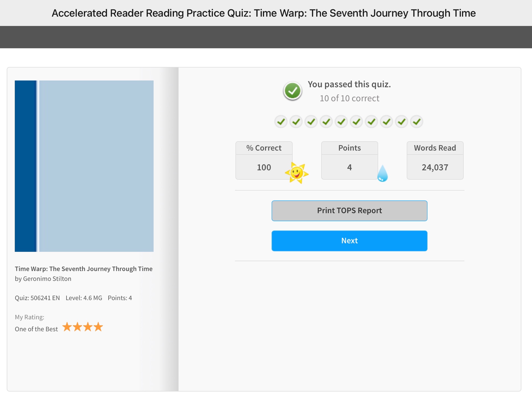Click the book title Time Warp text
The image size is (532, 398).
tap(84, 269)
